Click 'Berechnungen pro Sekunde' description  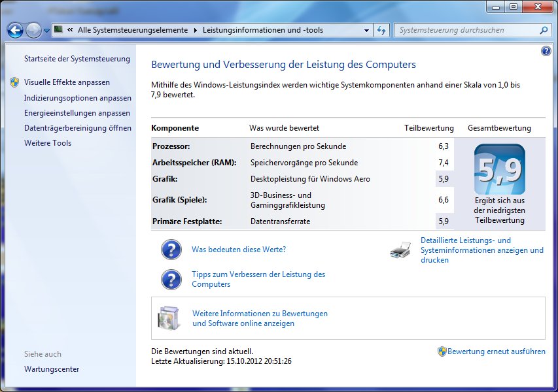[x=298, y=146]
